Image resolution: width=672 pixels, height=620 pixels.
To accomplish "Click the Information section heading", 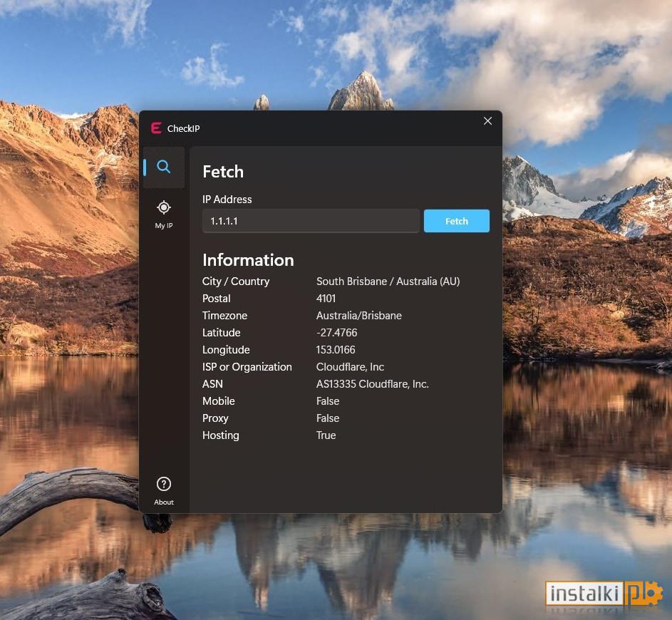I will (x=248, y=260).
